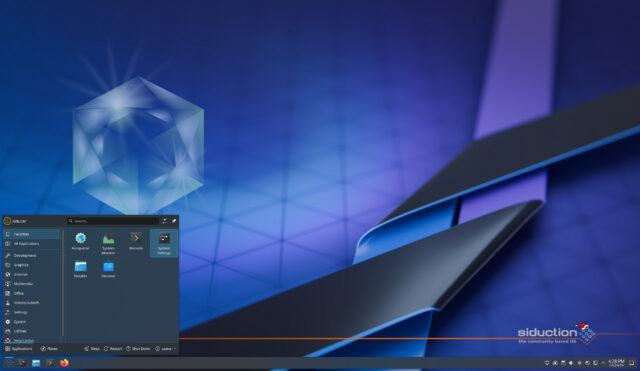Image resolution: width=640 pixels, height=371 pixels.
Task: Focus the launcher search field
Action: click(113, 221)
